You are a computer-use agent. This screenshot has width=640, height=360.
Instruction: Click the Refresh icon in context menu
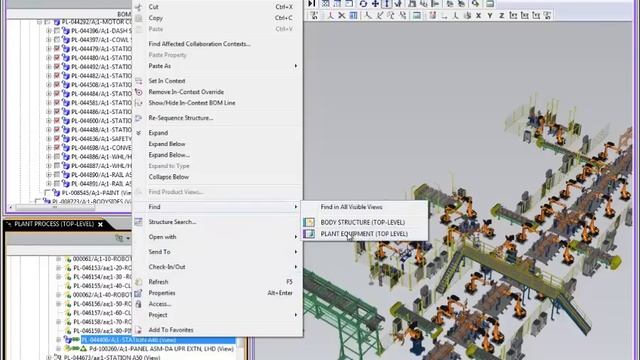[139, 282]
